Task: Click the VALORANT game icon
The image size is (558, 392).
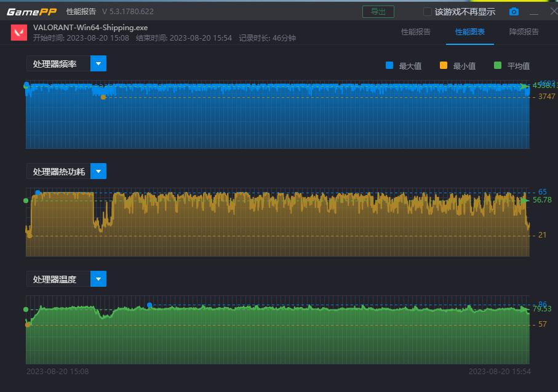Action: (x=19, y=33)
